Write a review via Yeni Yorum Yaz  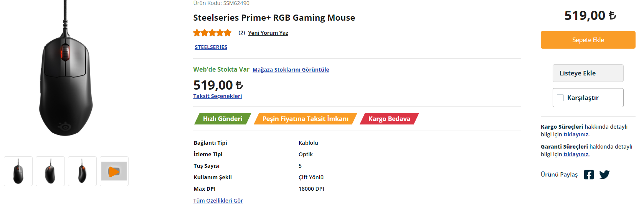[268, 33]
